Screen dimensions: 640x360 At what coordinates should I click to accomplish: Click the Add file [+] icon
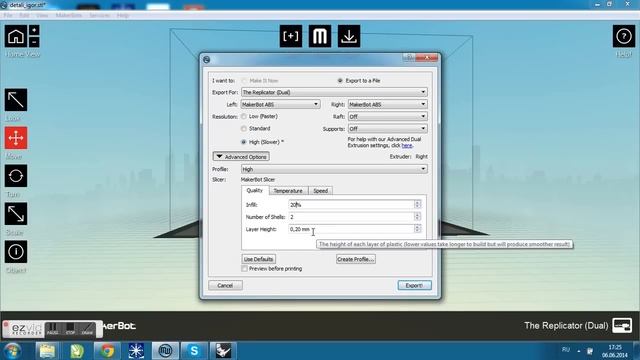(291, 36)
